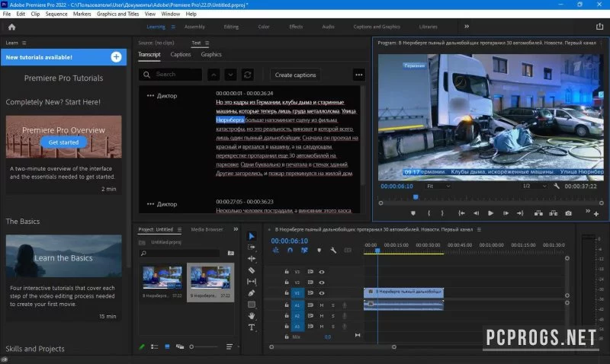Screen dimensions: 610x364
Task: Toggle V1 track output eye
Action: point(322,293)
